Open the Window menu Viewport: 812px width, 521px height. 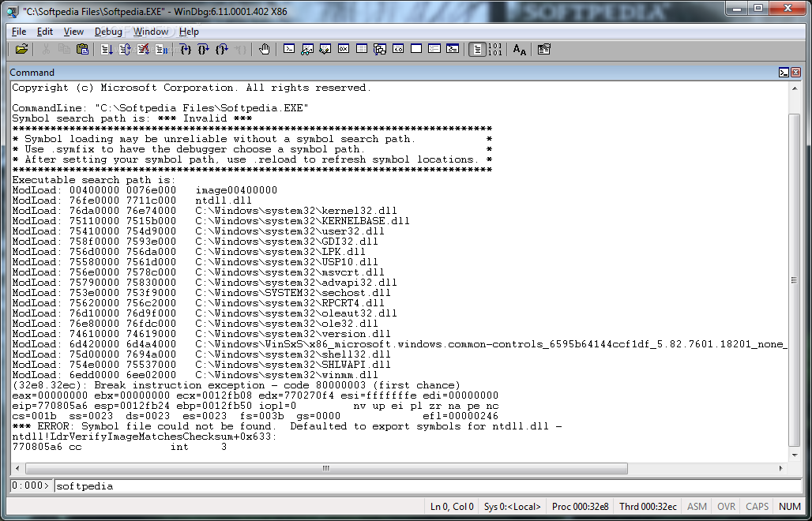[151, 32]
